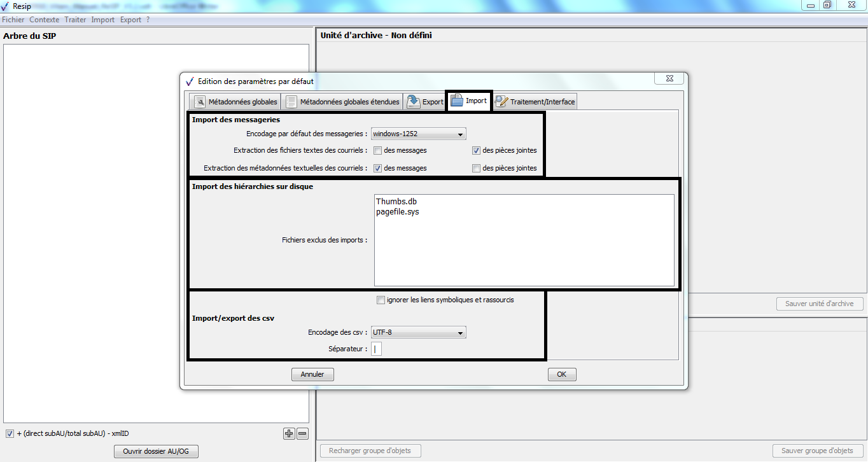The width and height of the screenshot is (868, 462).
Task: Close the default parameters dialog
Action: 669,78
